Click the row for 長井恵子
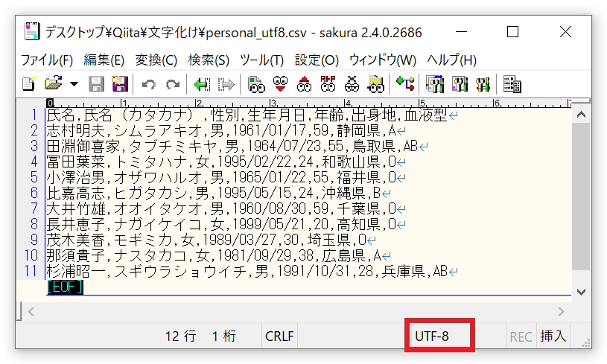Viewport: 607px width, 364px height. point(226,224)
